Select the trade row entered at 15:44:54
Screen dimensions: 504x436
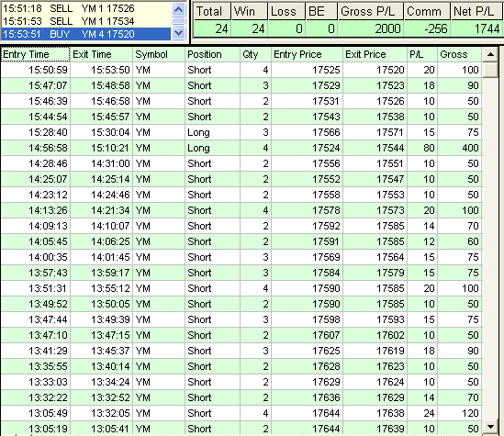(241, 117)
